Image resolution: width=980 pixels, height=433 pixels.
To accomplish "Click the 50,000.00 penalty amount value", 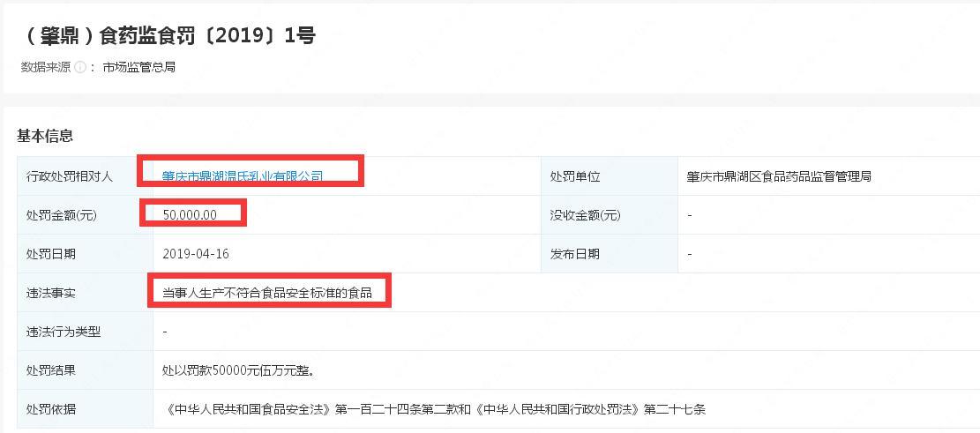I will [190, 215].
